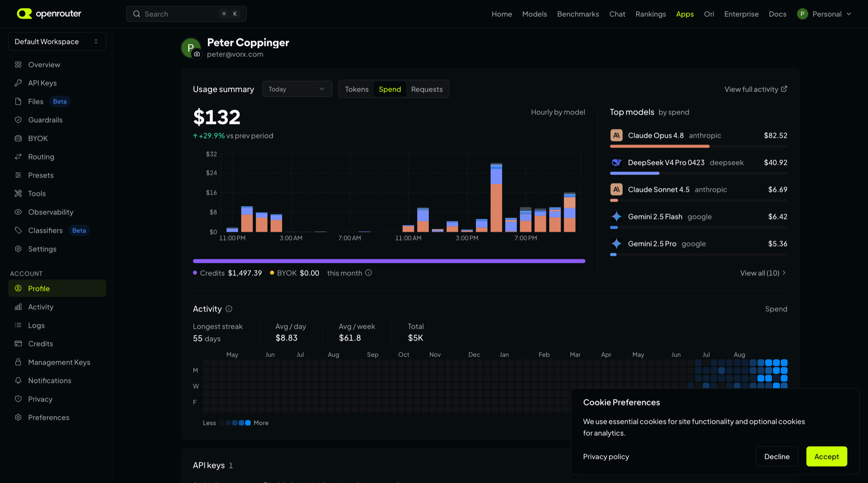Click the Spend label in Activity section
868x483 pixels.
(776, 309)
